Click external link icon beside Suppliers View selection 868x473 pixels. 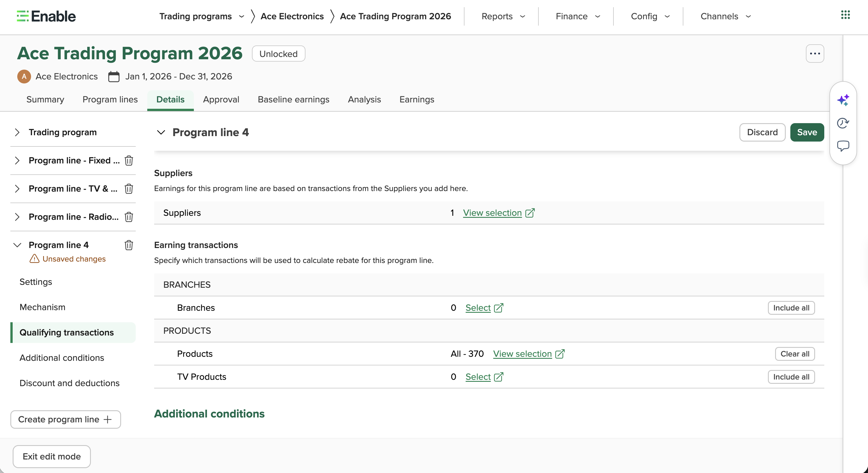(x=530, y=213)
